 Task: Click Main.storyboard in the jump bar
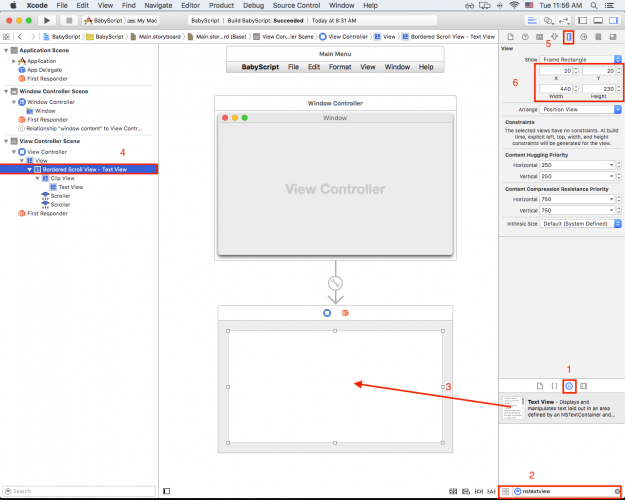click(156, 37)
